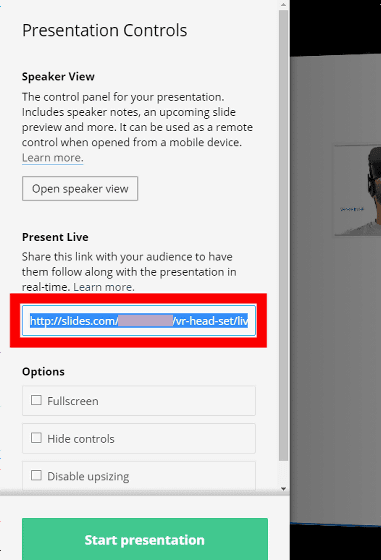Click the panel's vertical scrollbar thumb

pyautogui.click(x=284, y=236)
